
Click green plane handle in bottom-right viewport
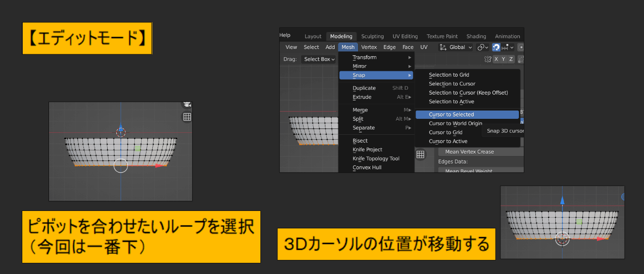(x=579, y=222)
